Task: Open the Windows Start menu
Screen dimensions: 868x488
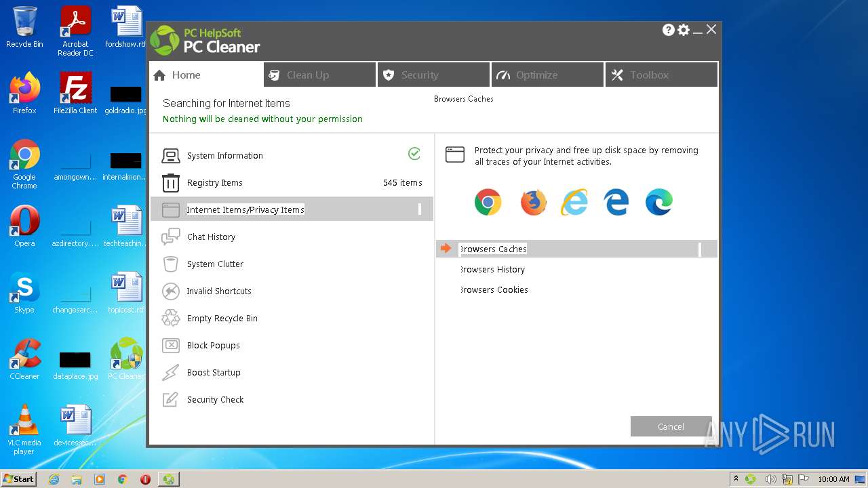Action: [18, 479]
